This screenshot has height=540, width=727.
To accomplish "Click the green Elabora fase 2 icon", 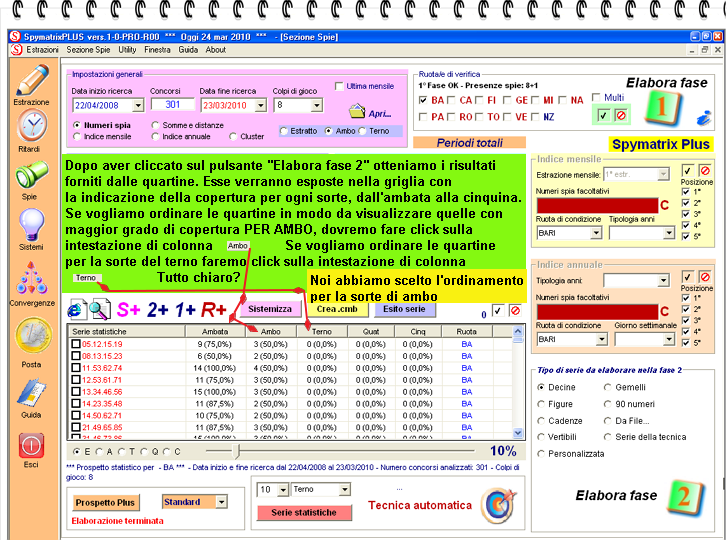I will [x=686, y=498].
